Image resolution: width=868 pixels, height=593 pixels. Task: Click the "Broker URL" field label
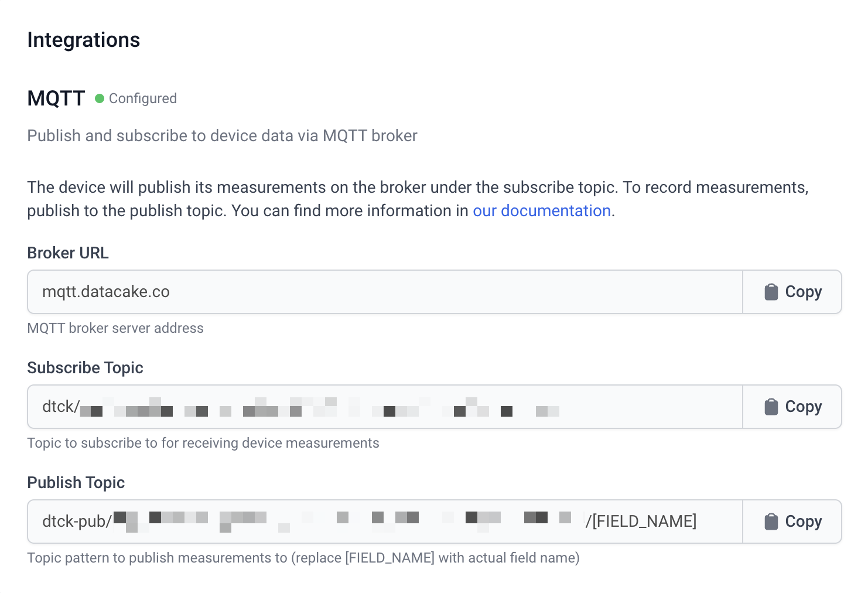click(68, 253)
